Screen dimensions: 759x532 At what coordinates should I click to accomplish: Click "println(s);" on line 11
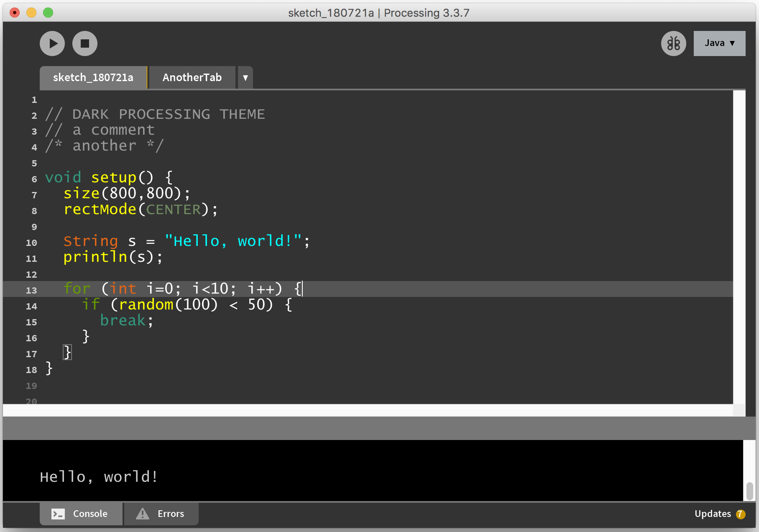(x=113, y=257)
